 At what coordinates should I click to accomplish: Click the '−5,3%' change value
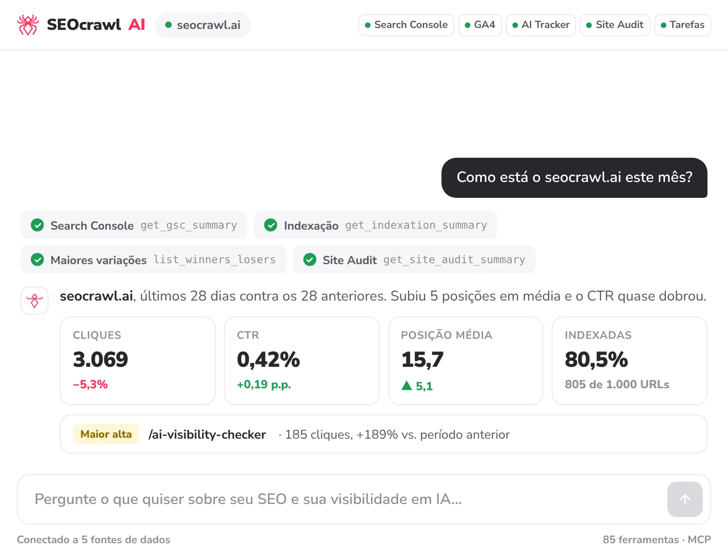coord(90,385)
